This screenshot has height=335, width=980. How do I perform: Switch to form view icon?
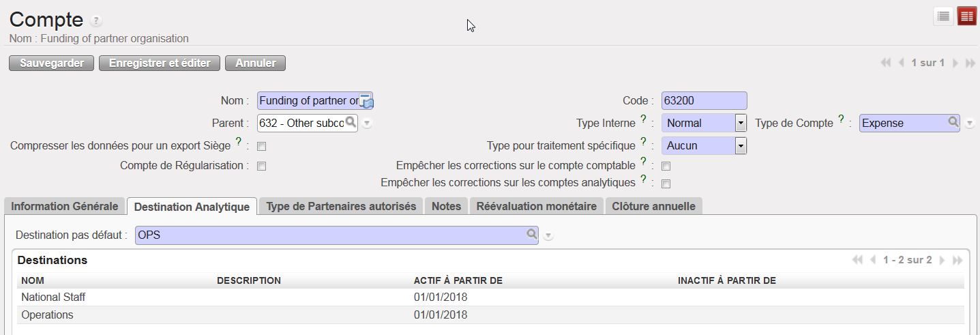click(x=966, y=16)
